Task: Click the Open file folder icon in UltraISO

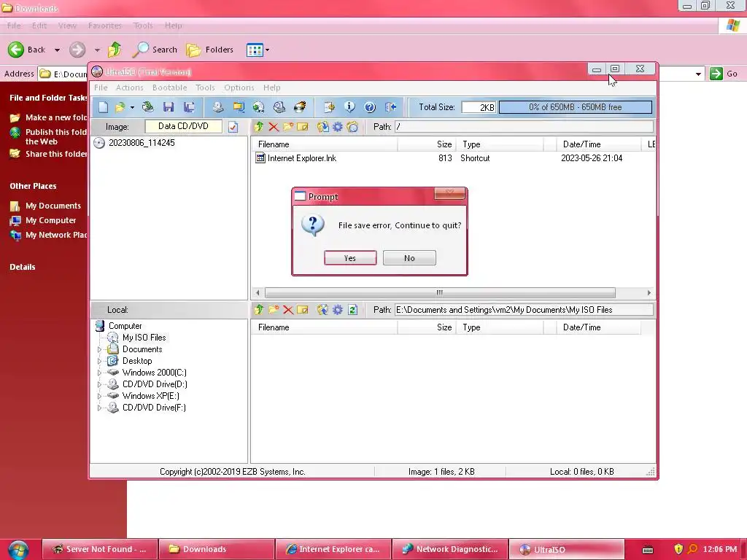Action: click(120, 107)
